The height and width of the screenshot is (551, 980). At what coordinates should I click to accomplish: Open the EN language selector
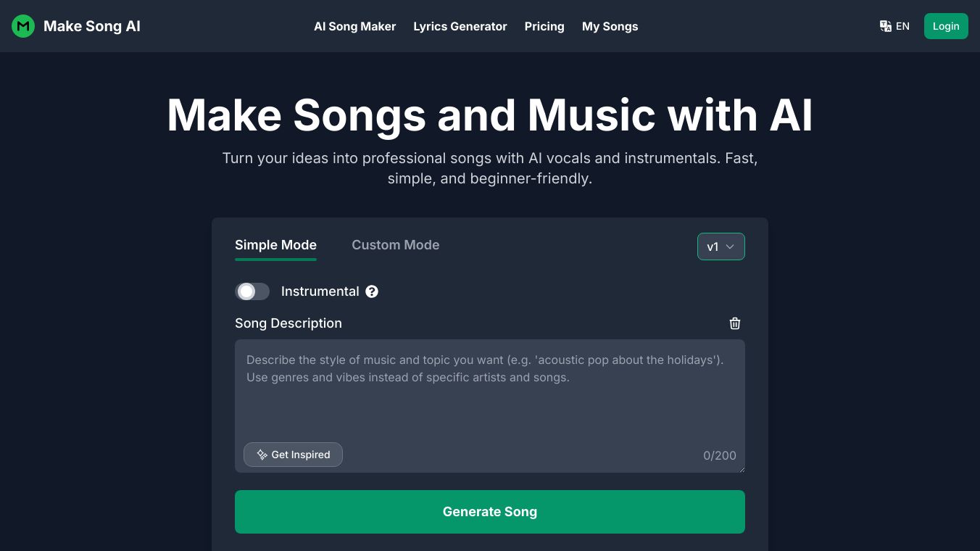[902, 26]
